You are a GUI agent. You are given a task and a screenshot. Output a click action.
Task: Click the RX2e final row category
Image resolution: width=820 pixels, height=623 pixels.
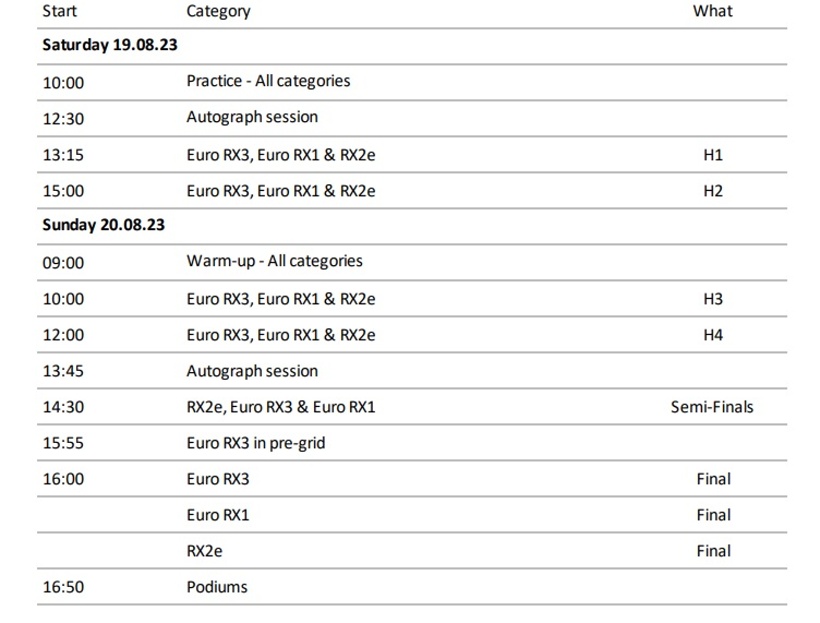204,551
